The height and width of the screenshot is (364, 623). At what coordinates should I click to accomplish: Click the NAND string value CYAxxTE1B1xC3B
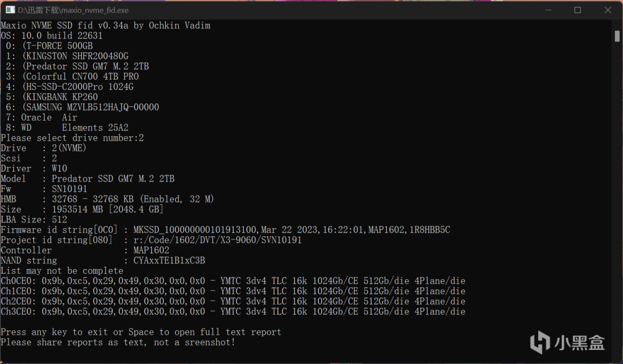[x=169, y=260]
